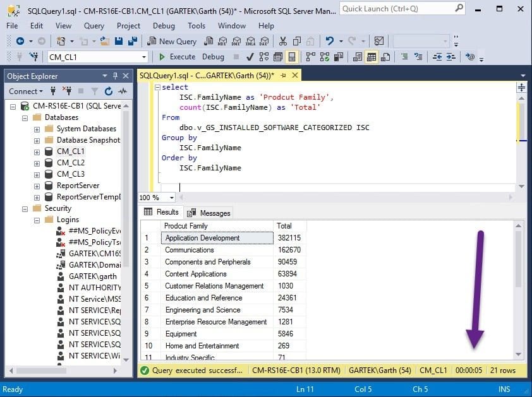Open the CM_CL1 database dropdown

(x=144, y=57)
